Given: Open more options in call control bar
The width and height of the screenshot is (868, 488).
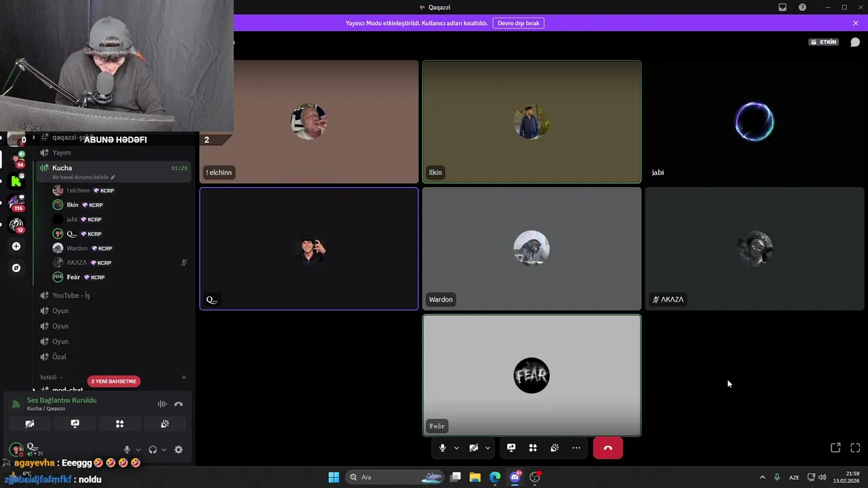Looking at the screenshot, I should (576, 448).
